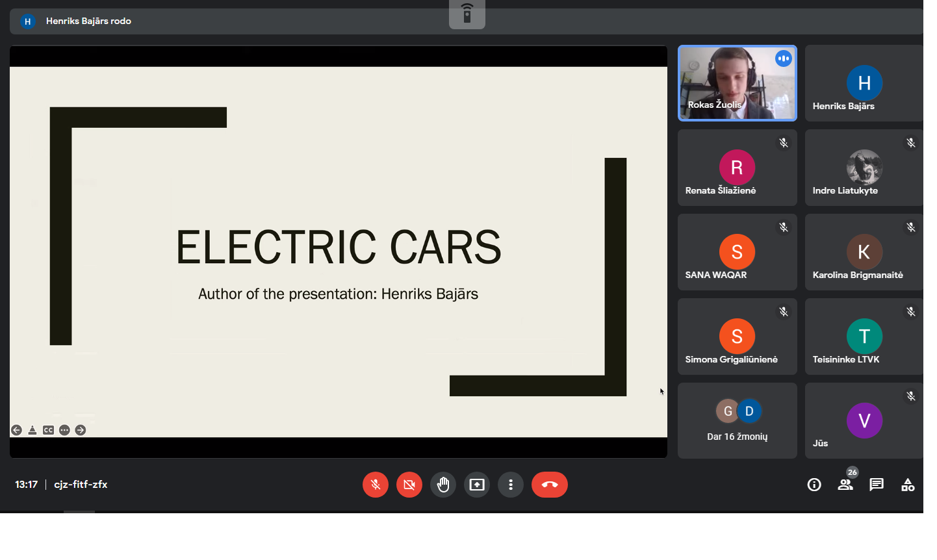937x560 pixels.
Task: Select Rokas Žuolis video tile
Action: pyautogui.click(x=738, y=83)
